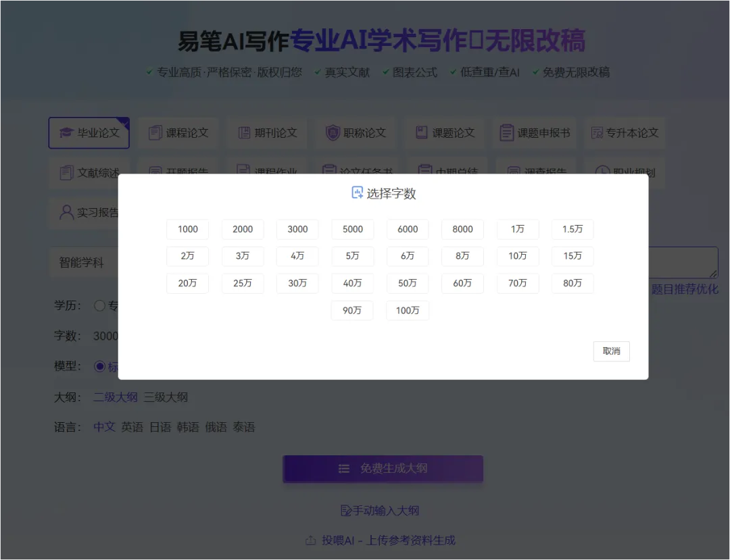Select the 50万 word count option
This screenshot has height=560, width=730.
[x=408, y=283]
